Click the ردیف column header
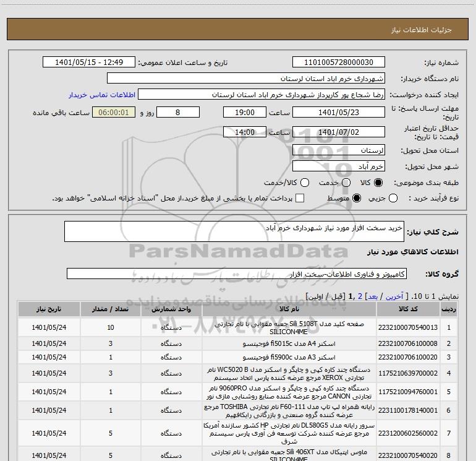The width and height of the screenshot is (476, 461). coord(449,309)
